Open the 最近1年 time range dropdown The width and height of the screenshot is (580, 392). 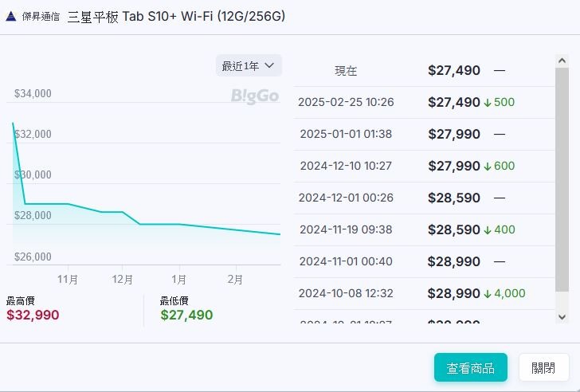[249, 66]
